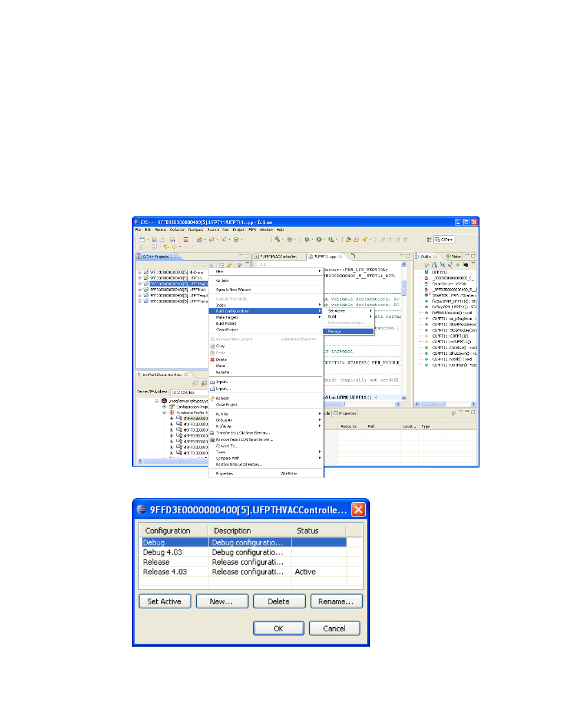562x728 pixels.
Task: Collapse Functional Profile Templates node
Action: pos(164,413)
